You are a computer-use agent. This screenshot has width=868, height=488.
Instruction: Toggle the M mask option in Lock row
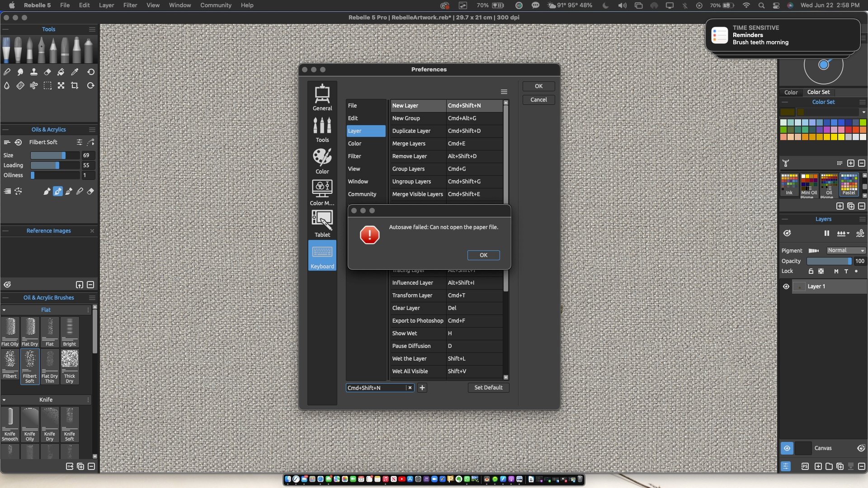[836, 271]
